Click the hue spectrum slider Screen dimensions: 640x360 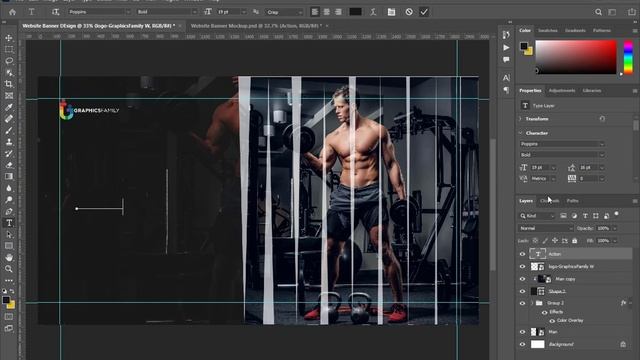pyautogui.click(x=628, y=57)
